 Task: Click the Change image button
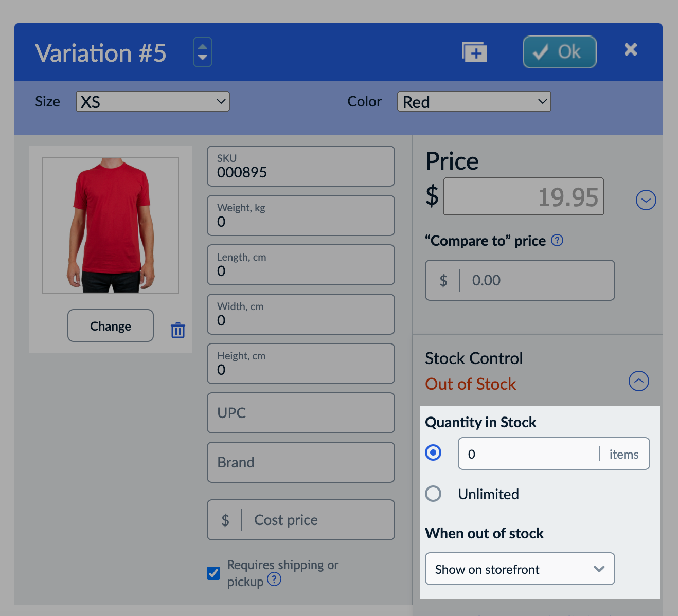point(111,325)
